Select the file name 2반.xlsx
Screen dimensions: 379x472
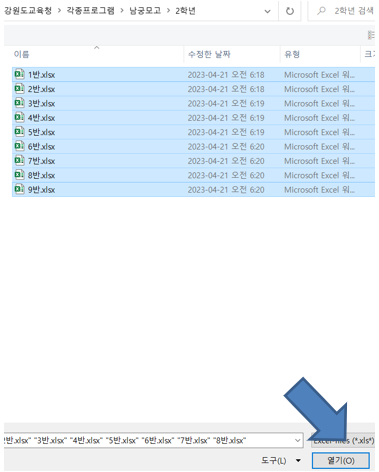click(41, 89)
